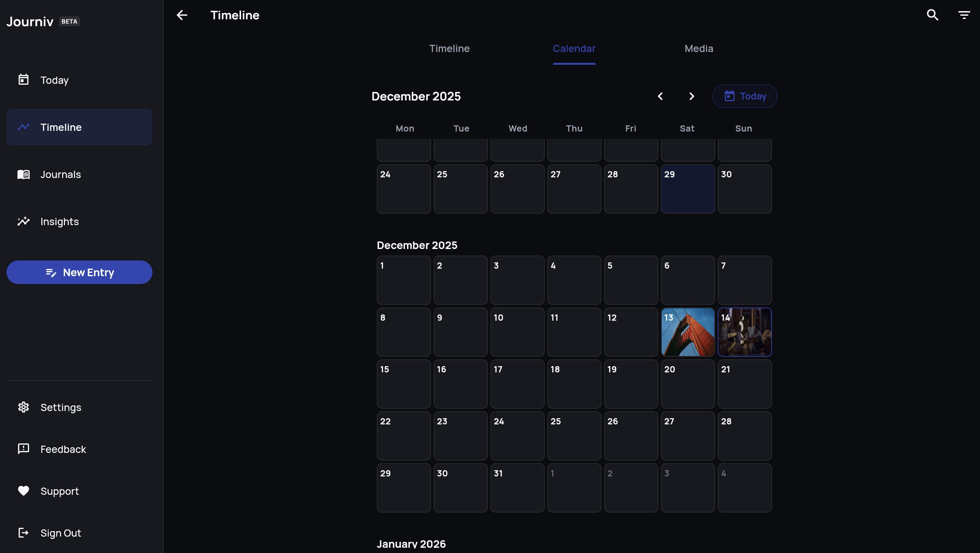Go to previous month with the left chevron
This screenshot has width=980, height=553.
click(x=660, y=96)
